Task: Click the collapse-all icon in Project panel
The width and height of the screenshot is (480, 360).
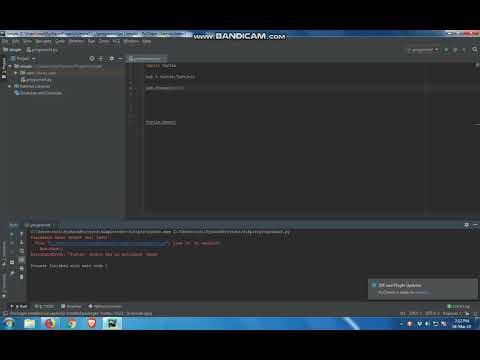Action: click(x=101, y=59)
